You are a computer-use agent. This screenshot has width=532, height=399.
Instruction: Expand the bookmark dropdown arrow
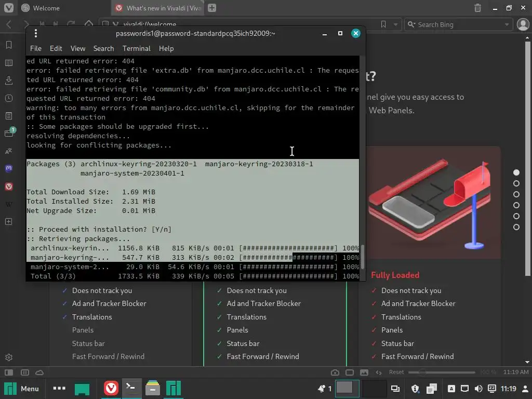395,24
